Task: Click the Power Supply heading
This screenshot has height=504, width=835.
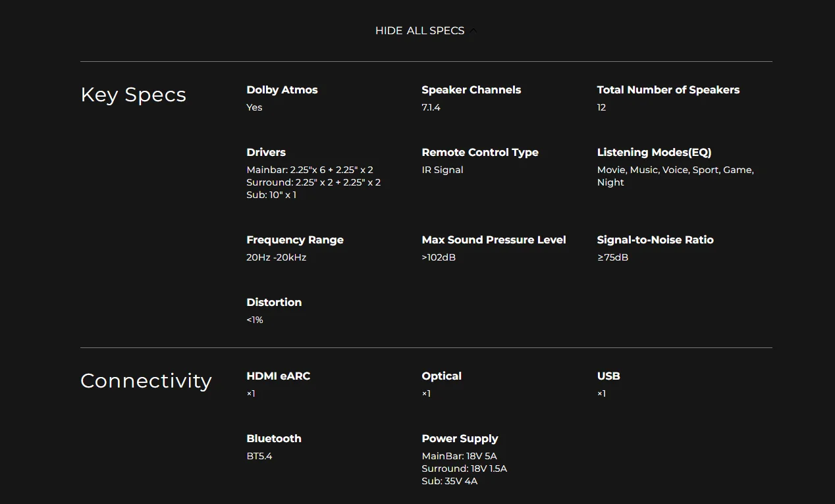Action: (460, 439)
